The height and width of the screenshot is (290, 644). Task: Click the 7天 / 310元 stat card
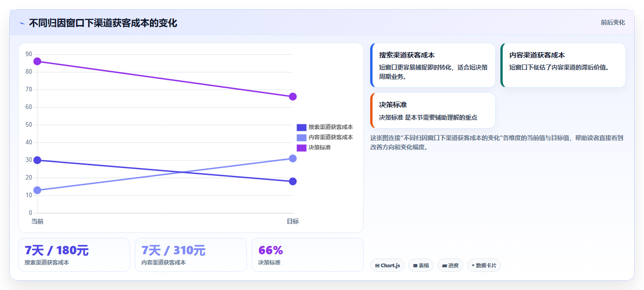tap(191, 255)
